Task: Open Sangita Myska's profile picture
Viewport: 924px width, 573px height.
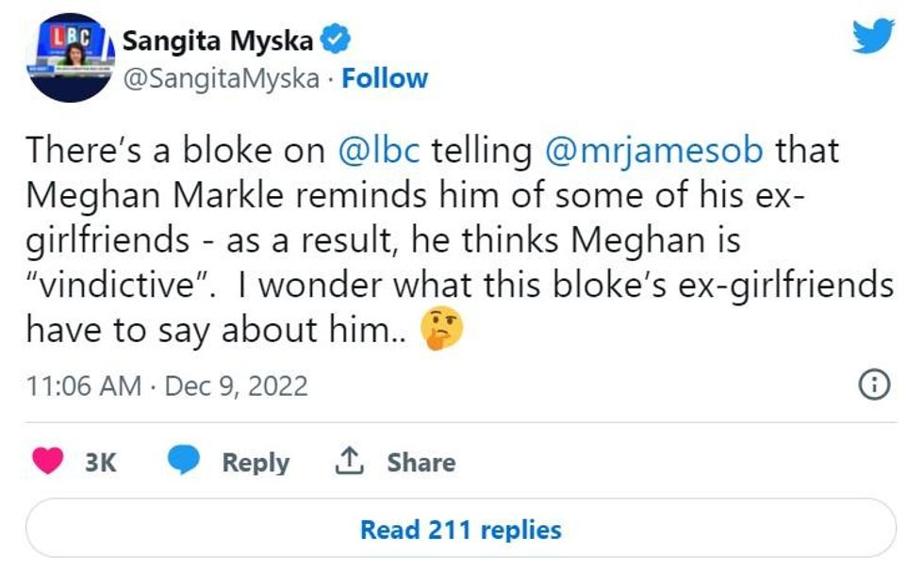Action: click(x=69, y=58)
